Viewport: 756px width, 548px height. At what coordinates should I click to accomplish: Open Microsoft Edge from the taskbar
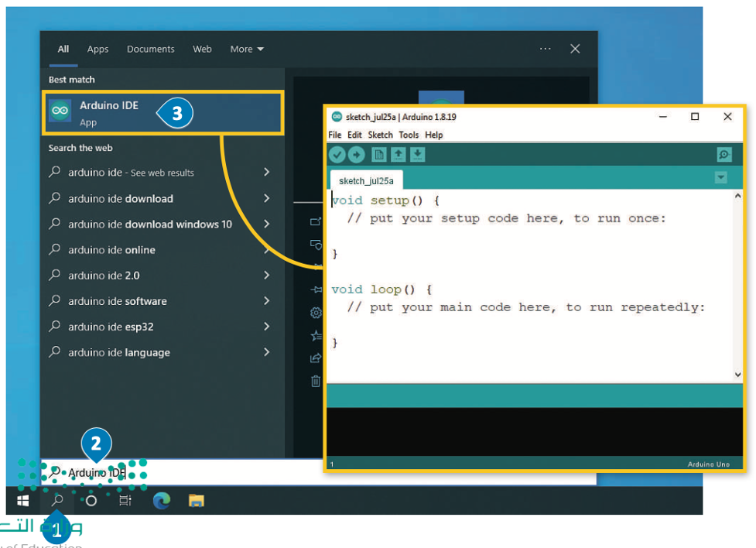[162, 501]
